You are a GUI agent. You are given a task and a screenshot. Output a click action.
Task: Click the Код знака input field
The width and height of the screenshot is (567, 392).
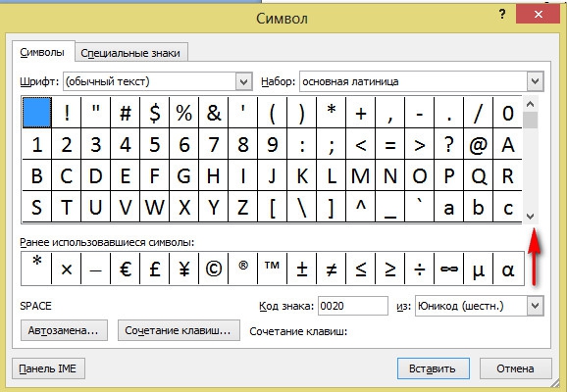pyautogui.click(x=353, y=306)
